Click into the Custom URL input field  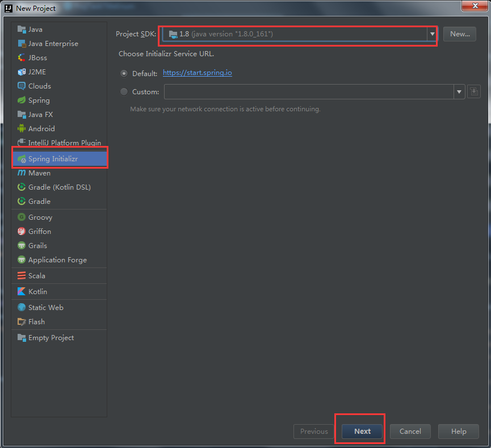point(309,92)
